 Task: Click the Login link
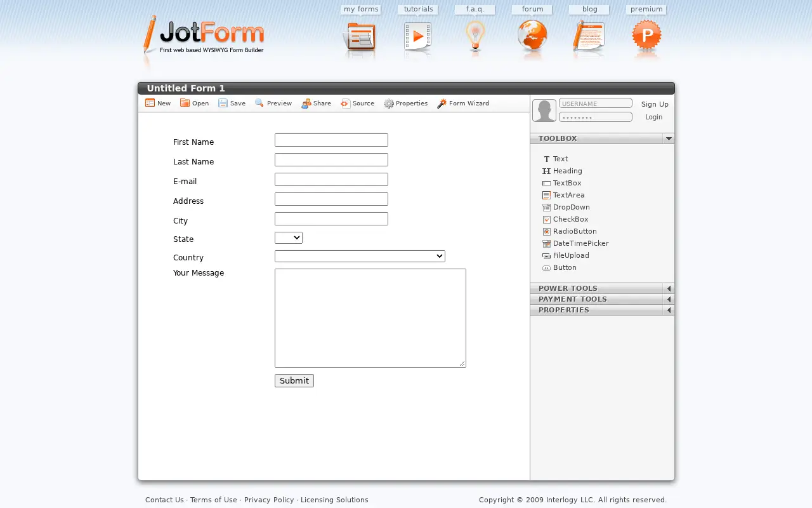[x=653, y=117]
